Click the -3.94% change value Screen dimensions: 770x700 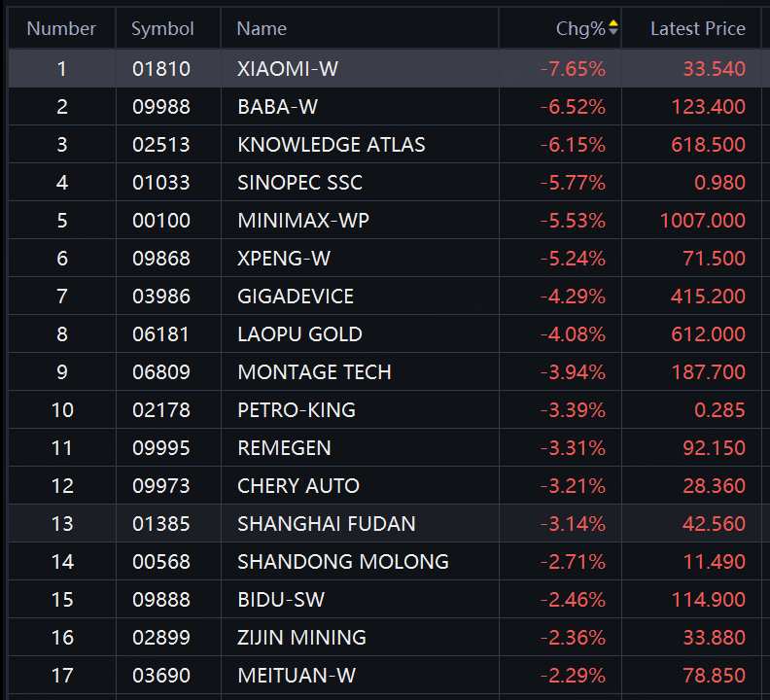tap(573, 371)
